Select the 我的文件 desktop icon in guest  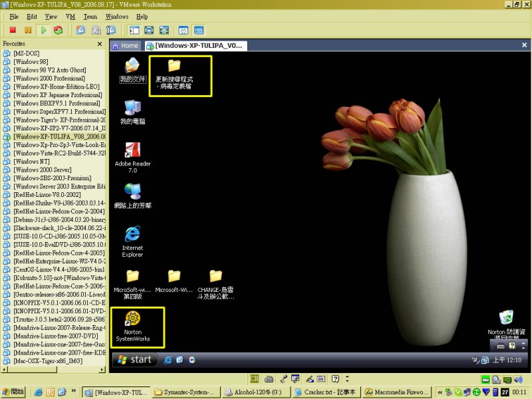coord(132,70)
